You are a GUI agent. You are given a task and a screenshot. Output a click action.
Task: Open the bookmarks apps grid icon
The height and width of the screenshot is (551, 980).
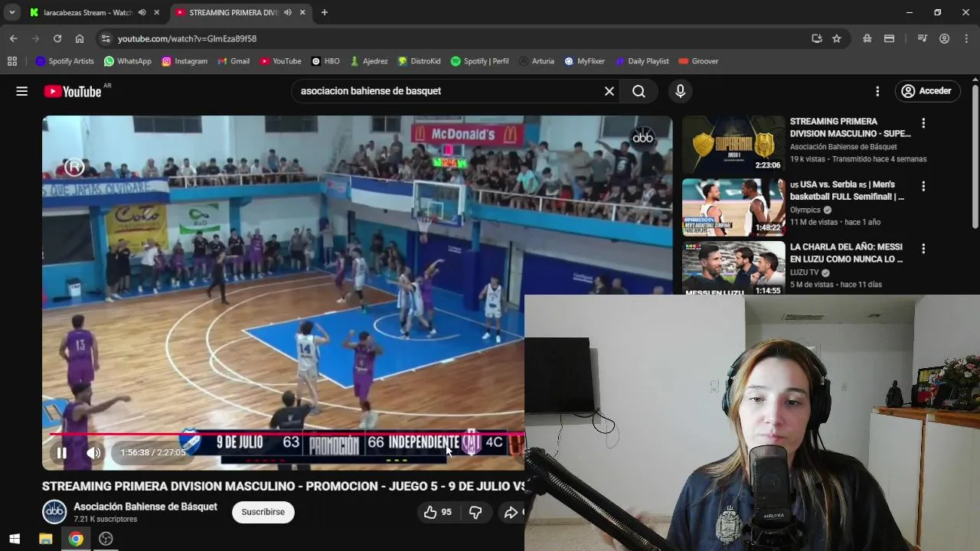[x=12, y=61]
